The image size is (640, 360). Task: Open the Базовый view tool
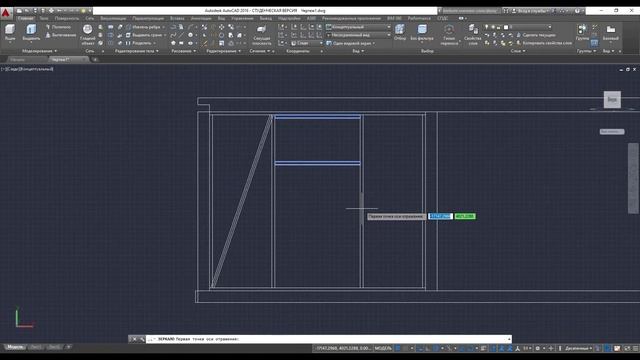tap(611, 32)
